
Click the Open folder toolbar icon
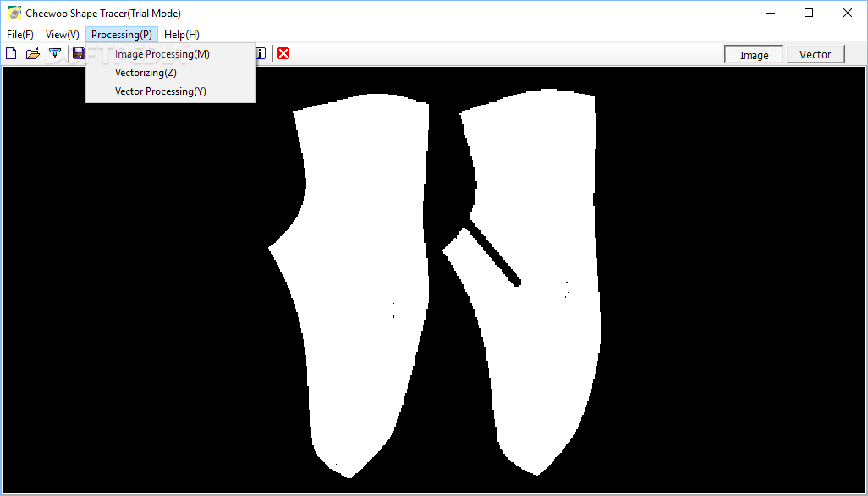(x=33, y=53)
